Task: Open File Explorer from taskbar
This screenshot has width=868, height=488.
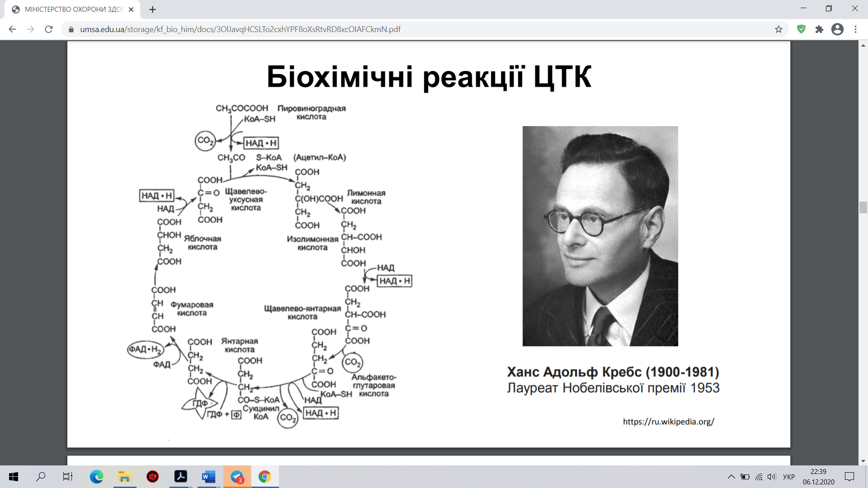Action: (124, 477)
